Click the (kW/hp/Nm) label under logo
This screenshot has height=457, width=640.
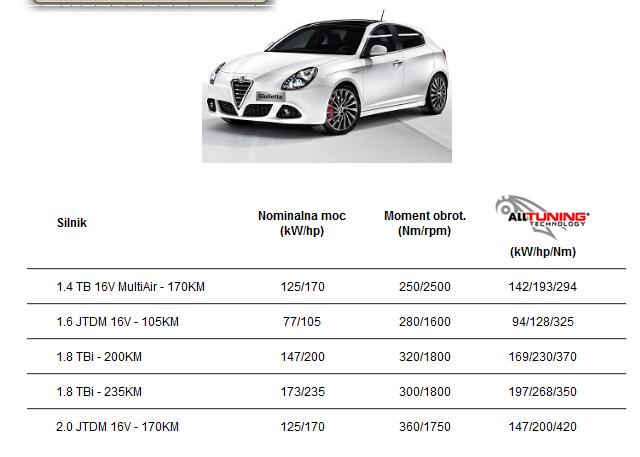coord(543,252)
